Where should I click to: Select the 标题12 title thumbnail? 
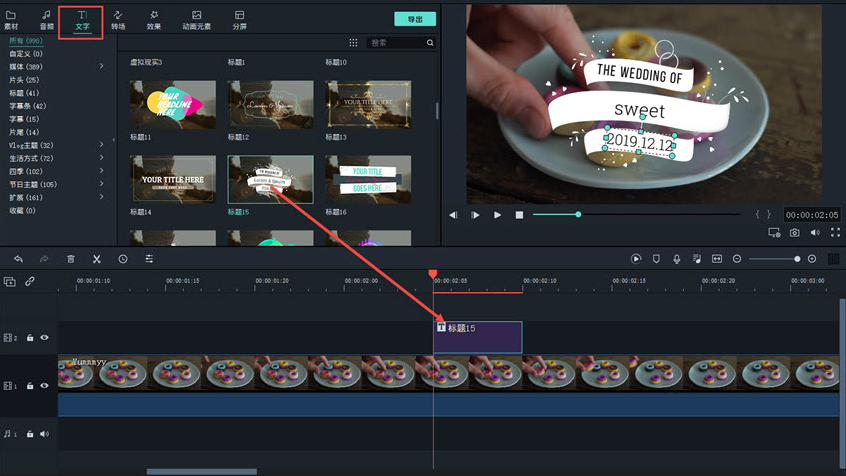(270, 105)
